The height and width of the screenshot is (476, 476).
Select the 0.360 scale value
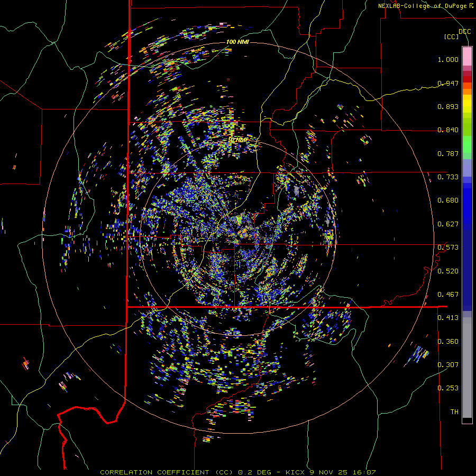coord(448,342)
